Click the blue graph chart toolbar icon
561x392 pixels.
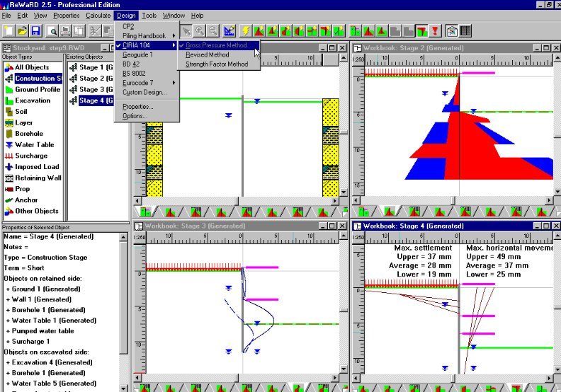tap(229, 31)
